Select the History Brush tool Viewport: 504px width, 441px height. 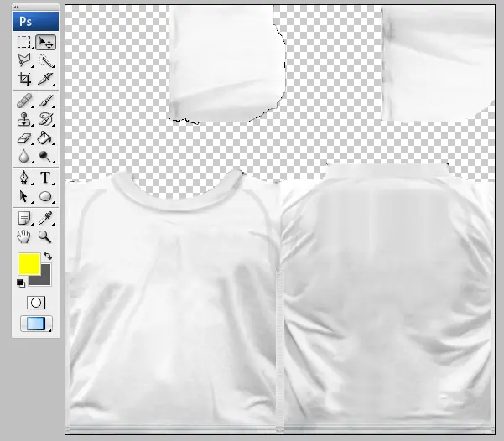coord(46,119)
